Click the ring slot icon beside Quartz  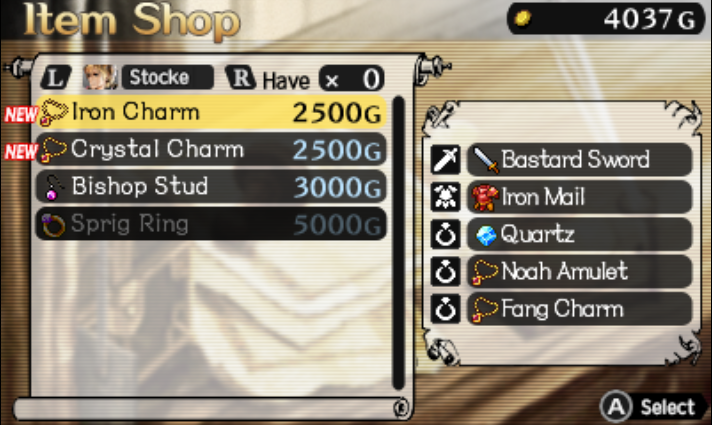(445, 234)
